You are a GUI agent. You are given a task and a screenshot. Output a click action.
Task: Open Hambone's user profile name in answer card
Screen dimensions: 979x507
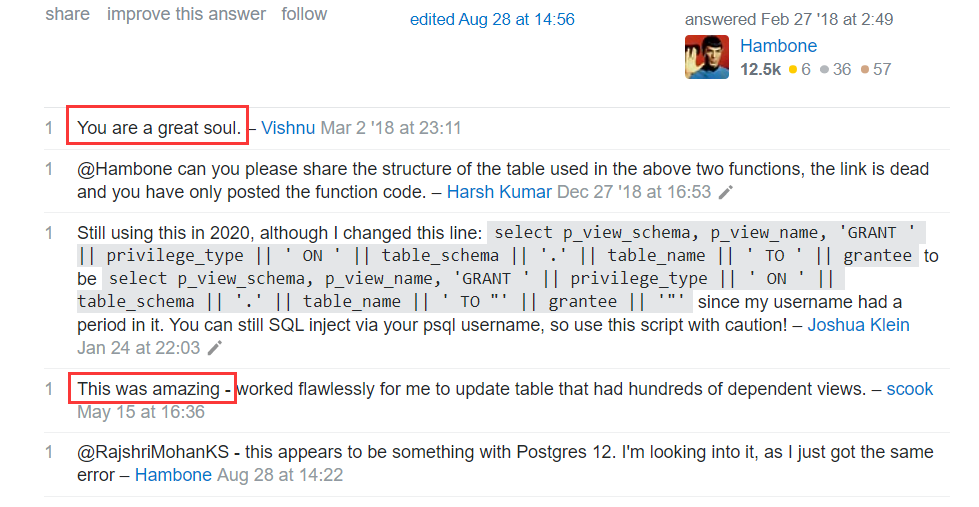tap(778, 46)
